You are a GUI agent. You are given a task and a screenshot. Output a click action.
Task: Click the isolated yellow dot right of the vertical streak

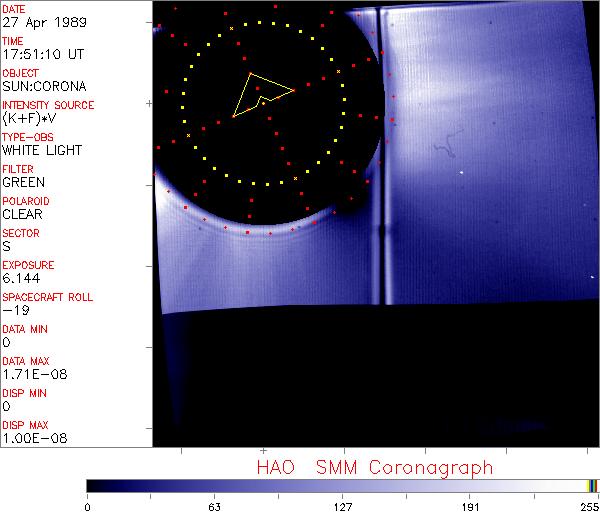click(x=461, y=172)
